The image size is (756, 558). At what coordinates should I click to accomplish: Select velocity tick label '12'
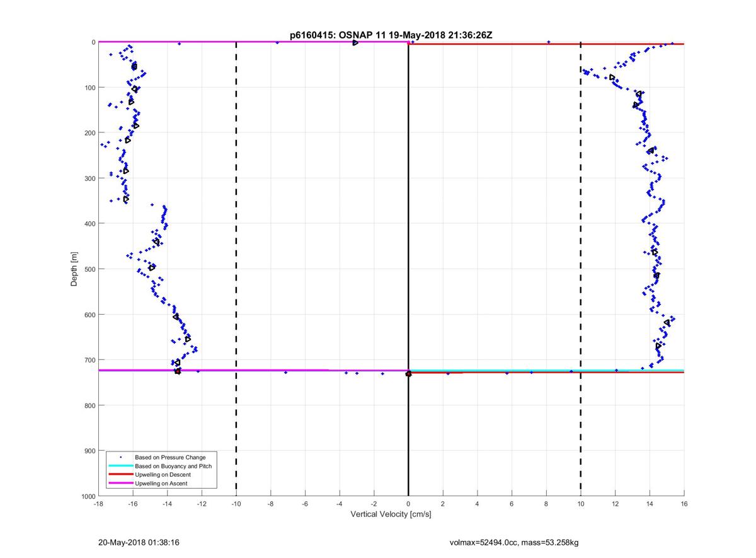click(x=615, y=504)
